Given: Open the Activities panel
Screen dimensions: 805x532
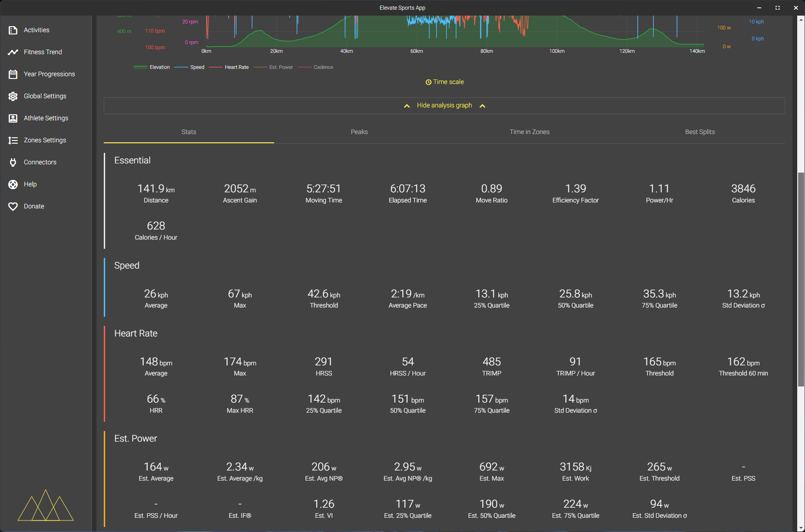Looking at the screenshot, I should coord(36,30).
